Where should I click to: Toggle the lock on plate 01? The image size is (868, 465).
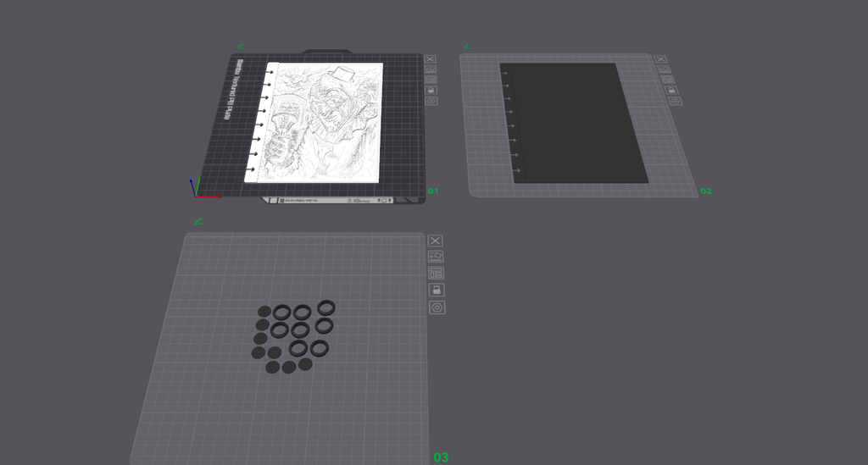(431, 90)
